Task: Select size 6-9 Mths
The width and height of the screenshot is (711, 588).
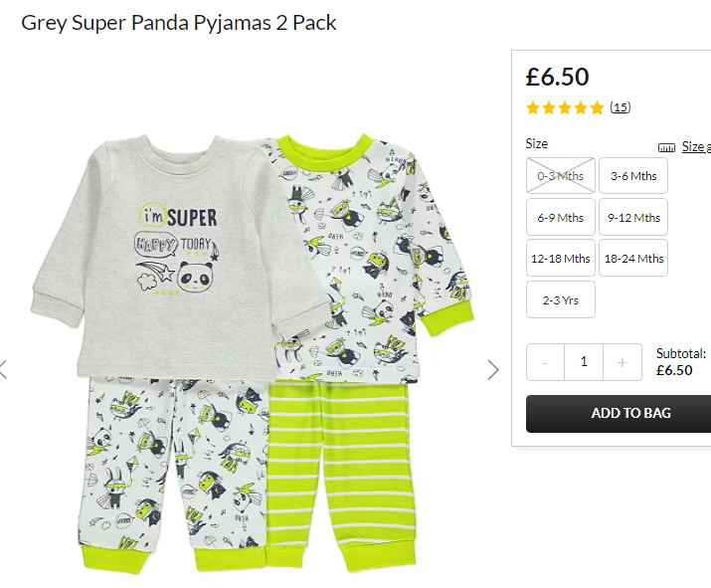Action: pyautogui.click(x=561, y=217)
